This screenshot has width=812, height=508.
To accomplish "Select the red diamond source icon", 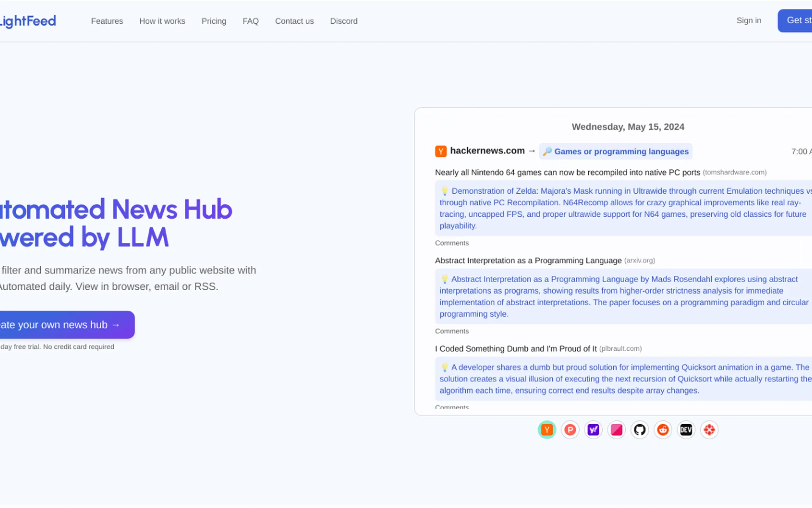I will pyautogui.click(x=709, y=429).
